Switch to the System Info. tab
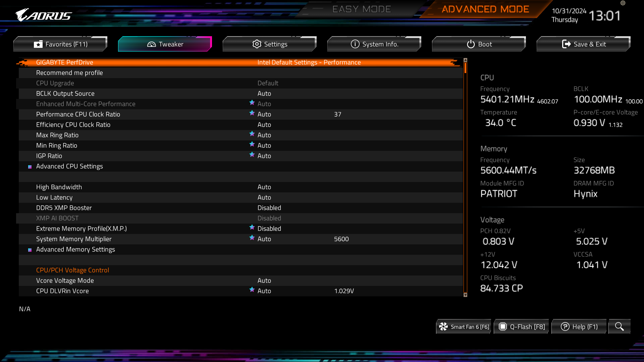The image size is (644, 362). [x=374, y=44]
